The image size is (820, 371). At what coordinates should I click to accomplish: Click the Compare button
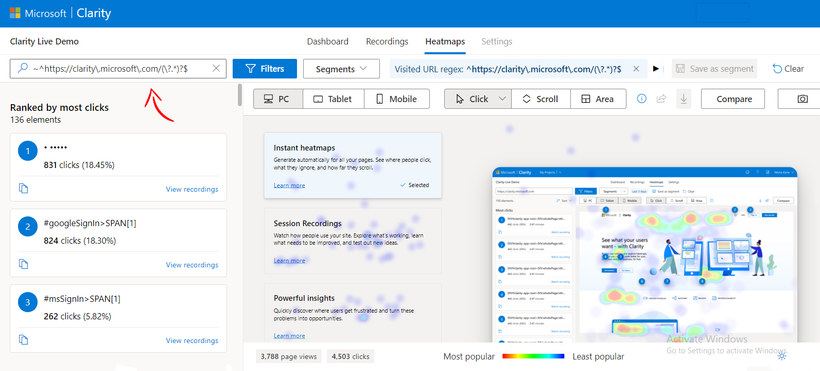pos(734,99)
